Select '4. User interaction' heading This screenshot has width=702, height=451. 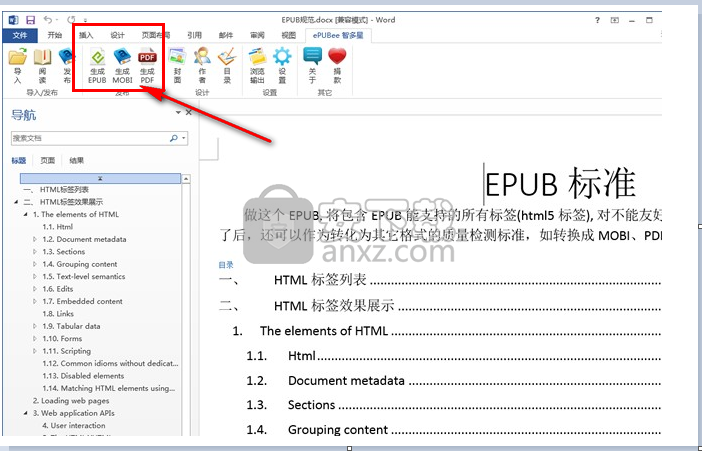(74, 425)
